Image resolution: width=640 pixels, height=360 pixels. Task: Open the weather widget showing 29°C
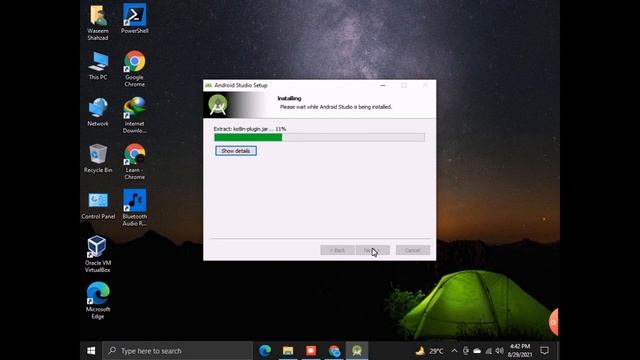click(429, 351)
